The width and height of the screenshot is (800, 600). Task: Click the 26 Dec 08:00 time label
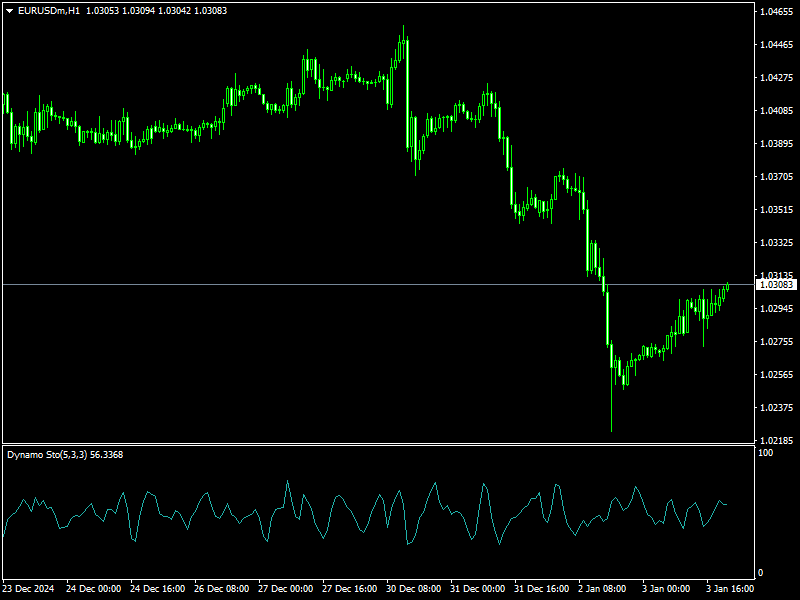tap(221, 589)
